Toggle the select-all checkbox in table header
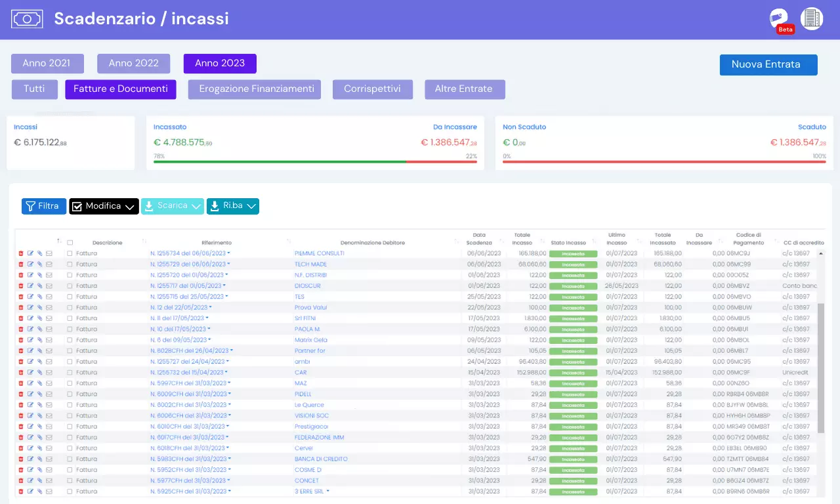The width and height of the screenshot is (840, 504). [70, 243]
